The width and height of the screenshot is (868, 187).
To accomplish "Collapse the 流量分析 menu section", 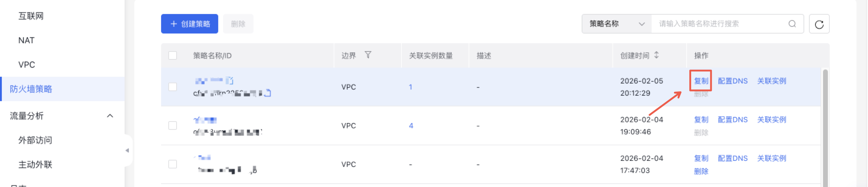I will [110, 116].
